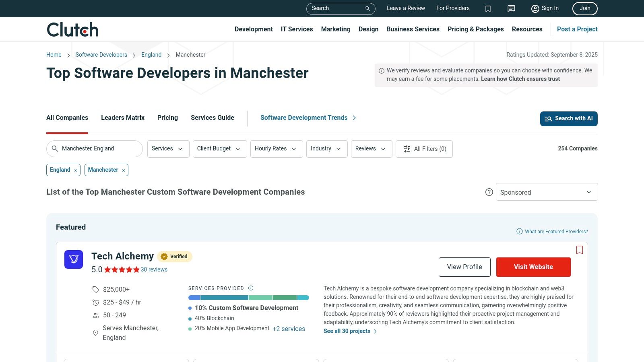Screen dimensions: 644x362
Task: Click the Search with AI button
Action: 569,119
